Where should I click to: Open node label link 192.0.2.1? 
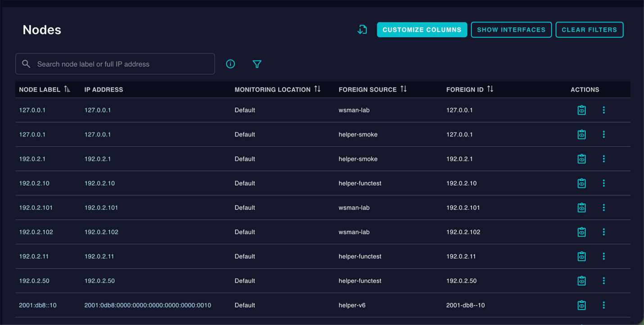tap(32, 159)
